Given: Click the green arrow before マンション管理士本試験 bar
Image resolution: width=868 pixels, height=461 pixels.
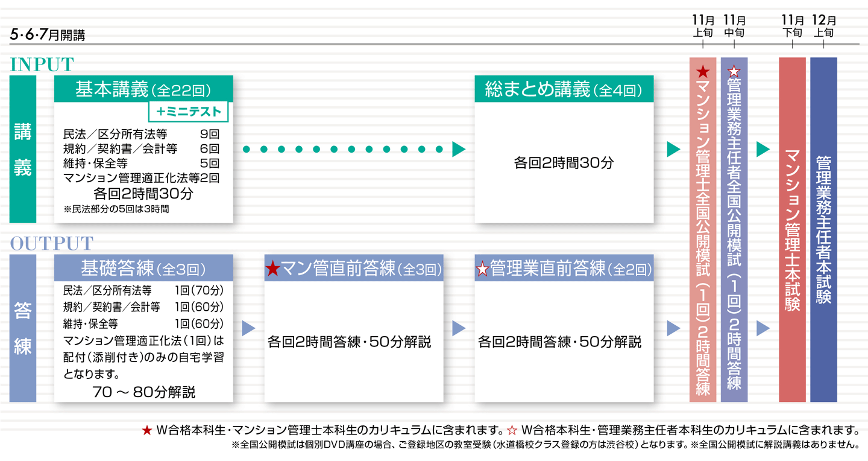Looking at the screenshot, I should [763, 150].
